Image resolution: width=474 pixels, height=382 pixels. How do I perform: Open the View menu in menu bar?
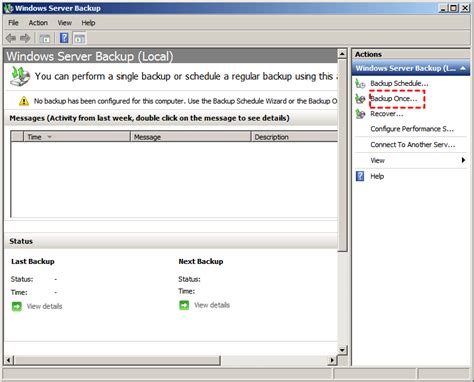point(64,23)
